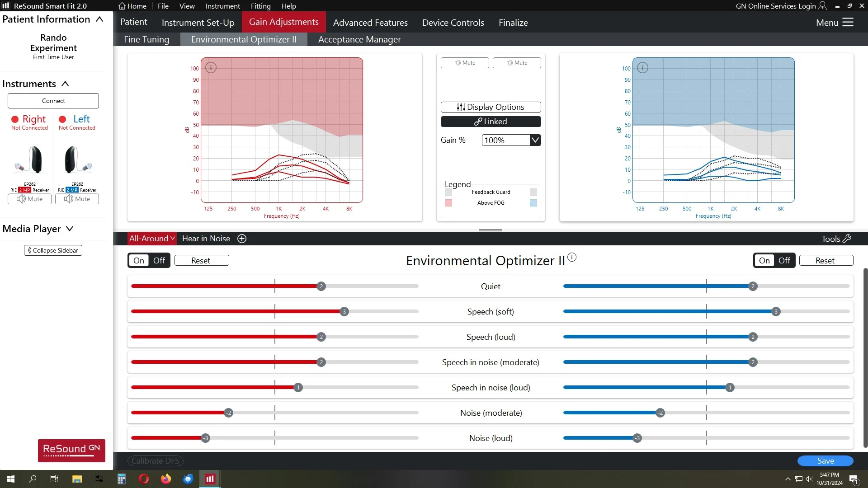Add a new program with plus icon

[x=242, y=239]
